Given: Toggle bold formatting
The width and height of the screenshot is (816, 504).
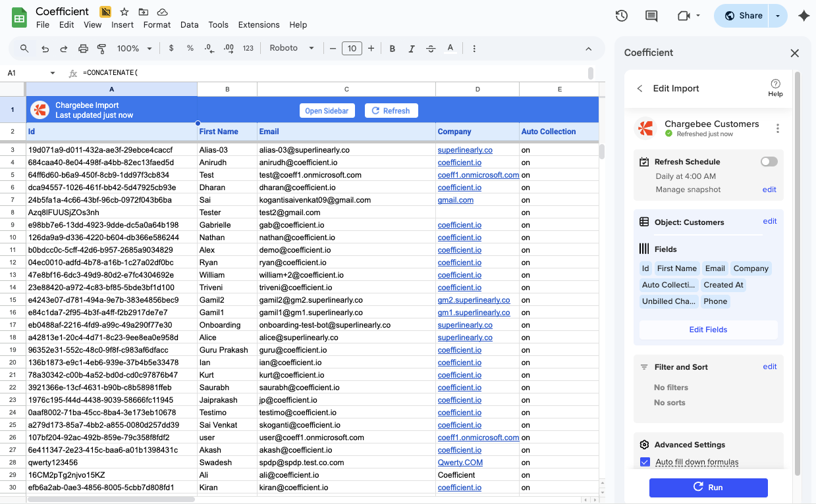Looking at the screenshot, I should coord(392,48).
